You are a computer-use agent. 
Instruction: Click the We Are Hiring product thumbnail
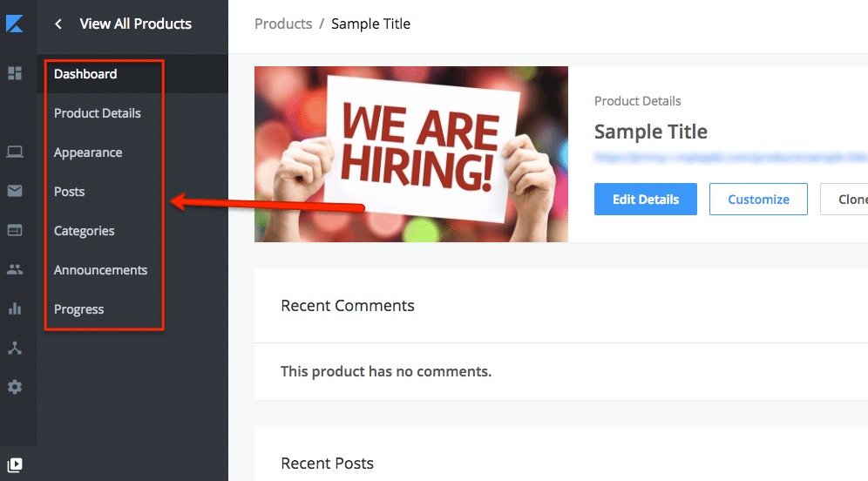pyautogui.click(x=411, y=154)
